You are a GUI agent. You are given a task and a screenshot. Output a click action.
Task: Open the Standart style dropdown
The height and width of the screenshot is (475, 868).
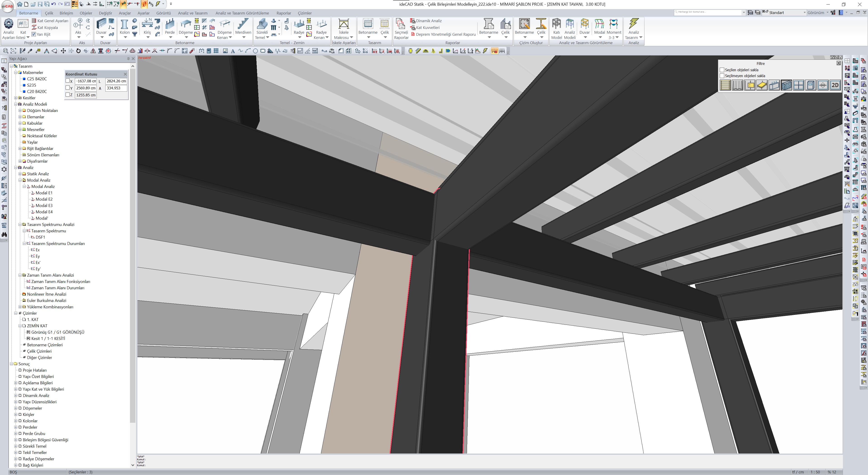[x=804, y=13]
